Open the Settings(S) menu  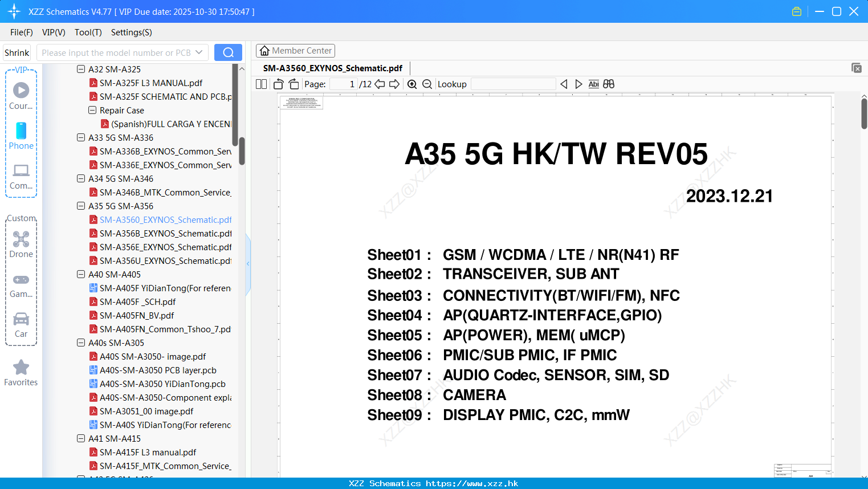click(x=132, y=32)
